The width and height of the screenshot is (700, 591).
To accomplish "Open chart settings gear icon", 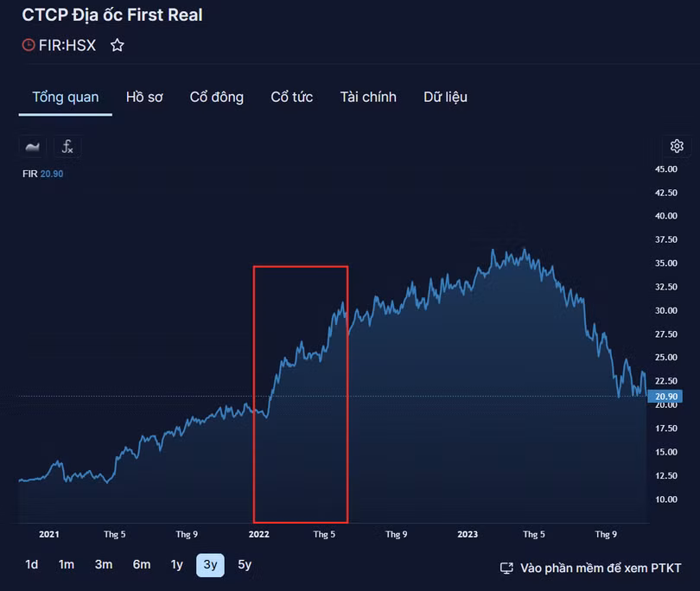I will click(x=677, y=146).
